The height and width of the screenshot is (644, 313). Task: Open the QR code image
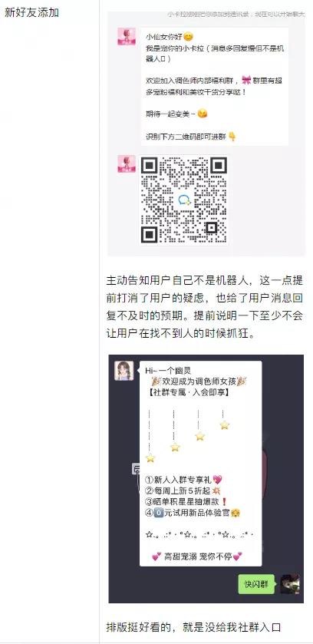point(184,200)
